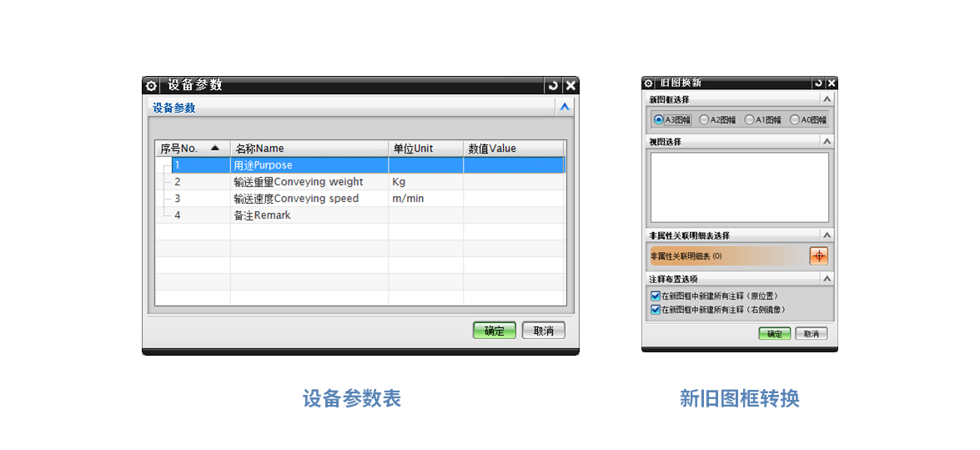
Task: Toggle checkbox 在新图框中新建所有注释（右侧镜像）
Action: [656, 309]
